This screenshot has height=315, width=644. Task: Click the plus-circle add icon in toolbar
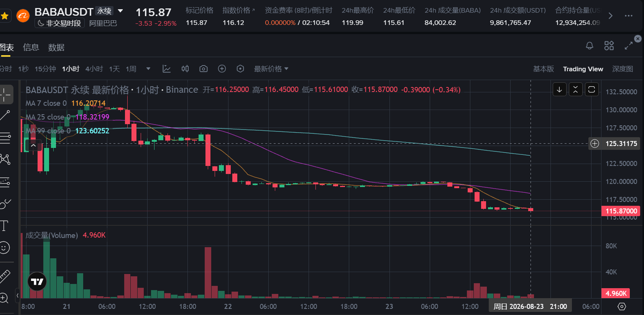(x=222, y=69)
